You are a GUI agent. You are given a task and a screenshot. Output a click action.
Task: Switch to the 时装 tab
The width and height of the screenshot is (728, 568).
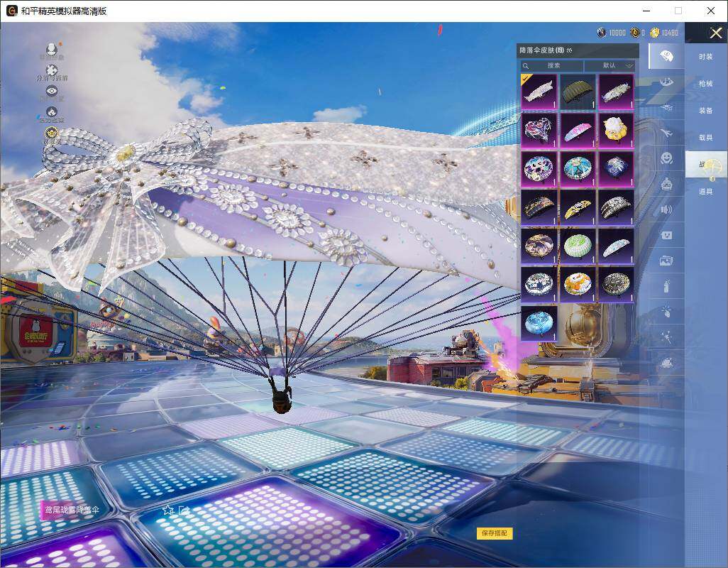706,57
